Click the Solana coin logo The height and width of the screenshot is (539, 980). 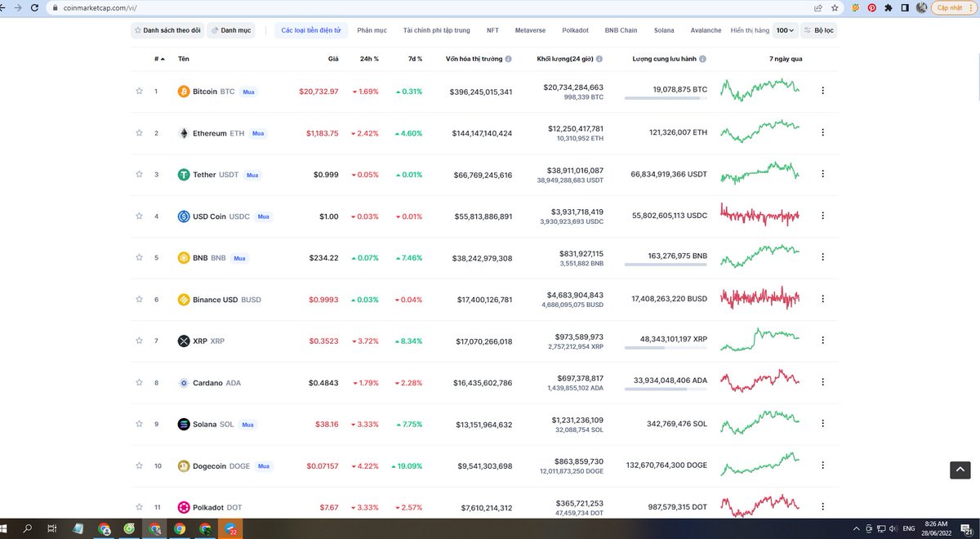[184, 425]
